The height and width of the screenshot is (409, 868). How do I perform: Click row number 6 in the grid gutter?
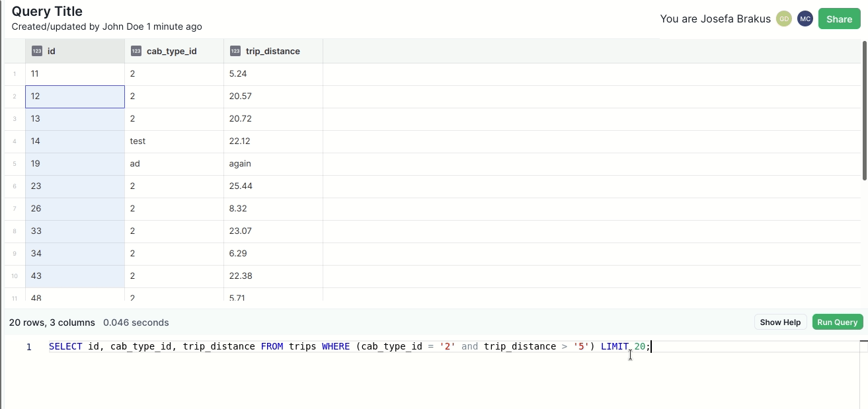(x=15, y=186)
